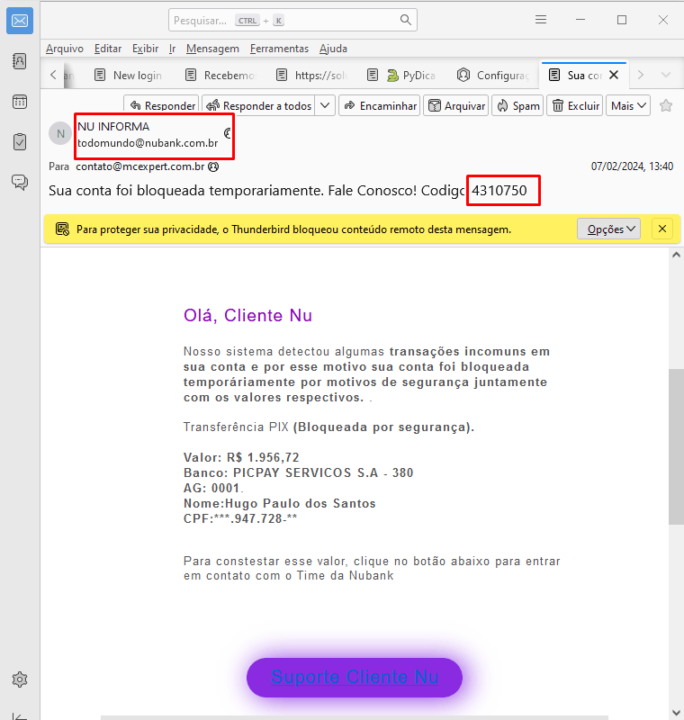Open the Calendar sidebar icon

pos(19,101)
